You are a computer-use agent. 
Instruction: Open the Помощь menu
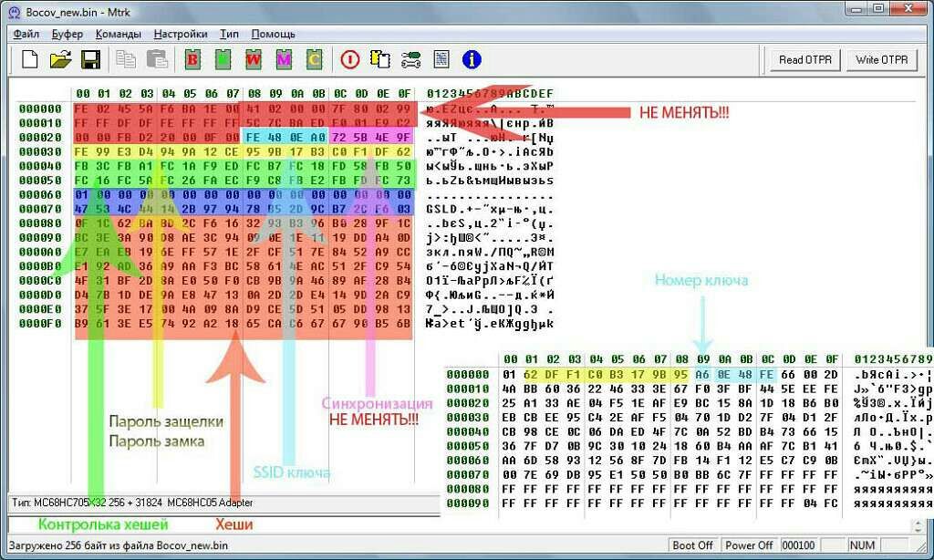coord(273,34)
